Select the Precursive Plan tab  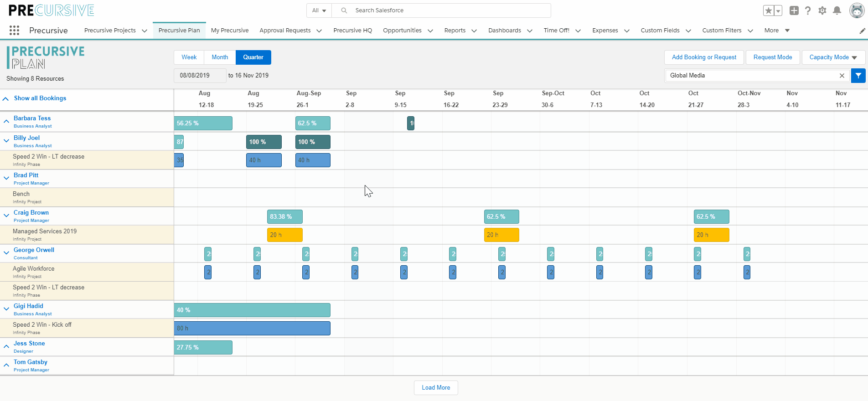coord(179,31)
